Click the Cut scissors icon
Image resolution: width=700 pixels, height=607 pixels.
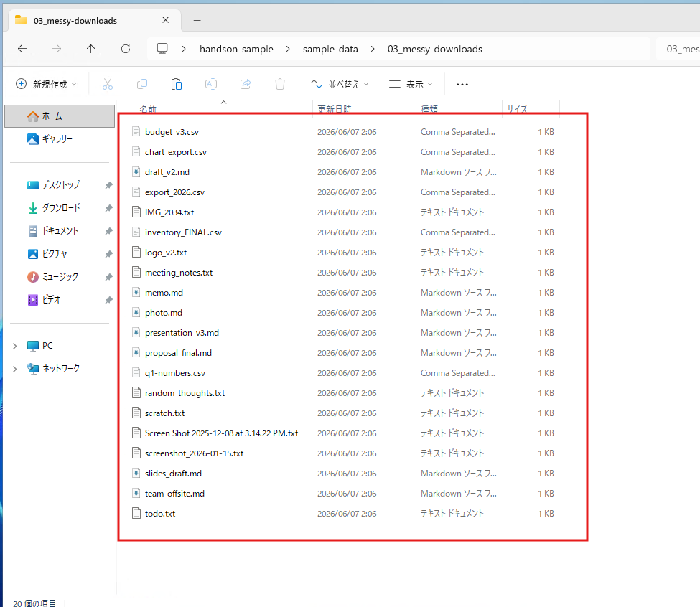click(x=108, y=84)
